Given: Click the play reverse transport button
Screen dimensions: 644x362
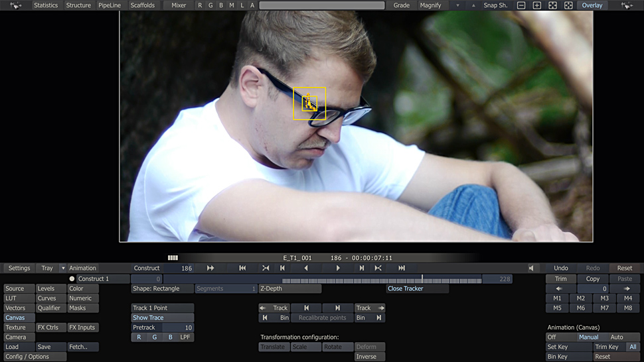Looking at the screenshot, I should pos(306,268).
